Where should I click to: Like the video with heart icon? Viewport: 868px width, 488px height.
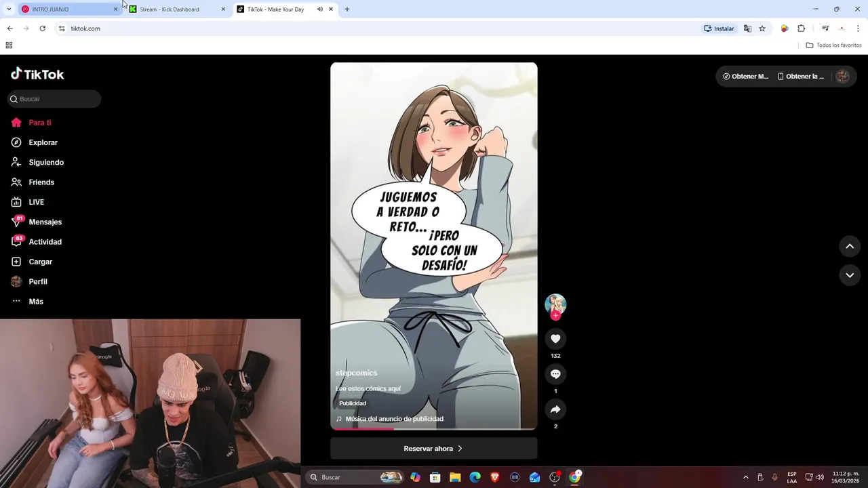[x=555, y=339]
